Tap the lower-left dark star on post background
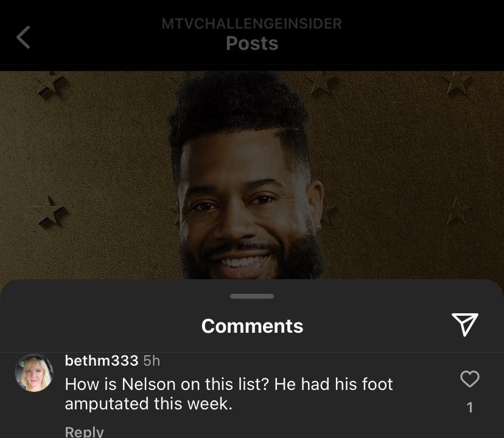Viewport: 504px width, 438px height. point(51,212)
